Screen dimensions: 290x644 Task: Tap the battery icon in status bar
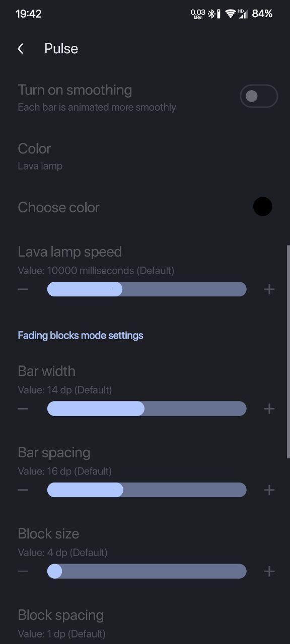(x=219, y=14)
